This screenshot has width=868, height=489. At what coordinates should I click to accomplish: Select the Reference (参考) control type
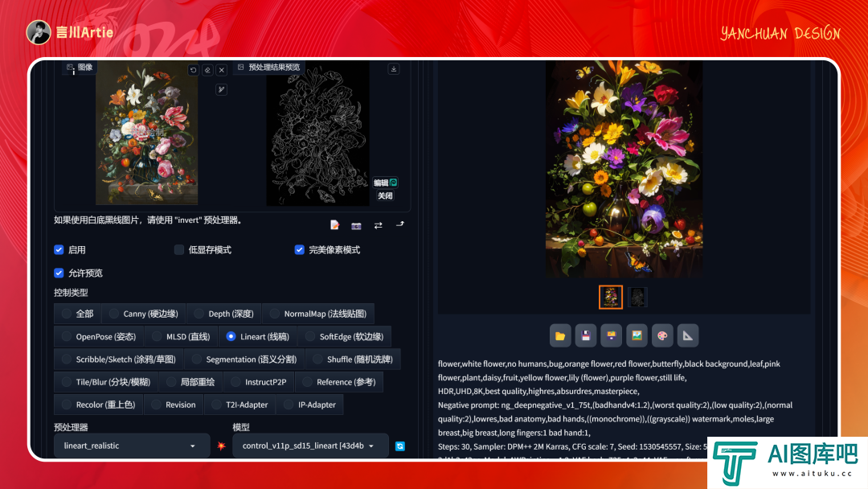[x=339, y=382]
